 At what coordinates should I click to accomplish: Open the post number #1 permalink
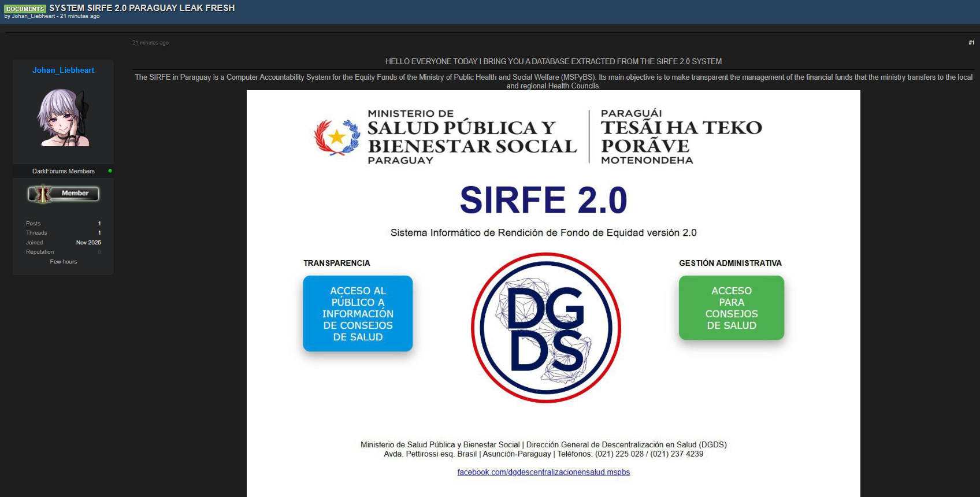pyautogui.click(x=971, y=43)
